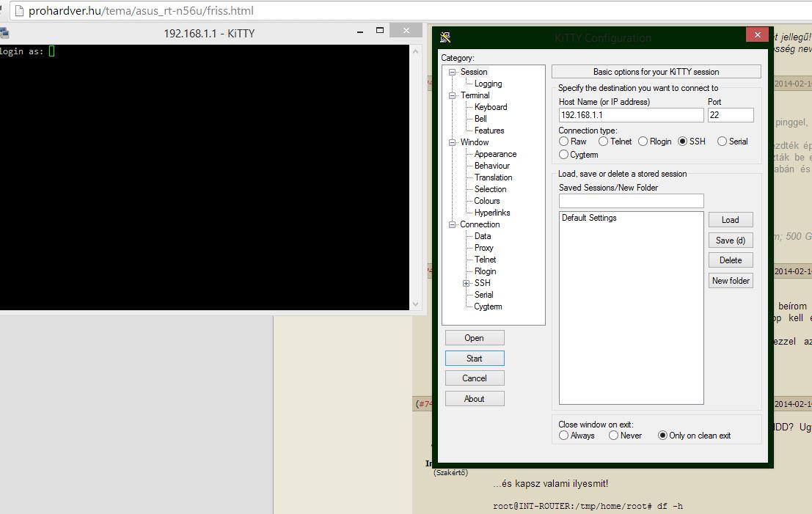
Task: Open the Behaviour category
Action: tap(492, 166)
